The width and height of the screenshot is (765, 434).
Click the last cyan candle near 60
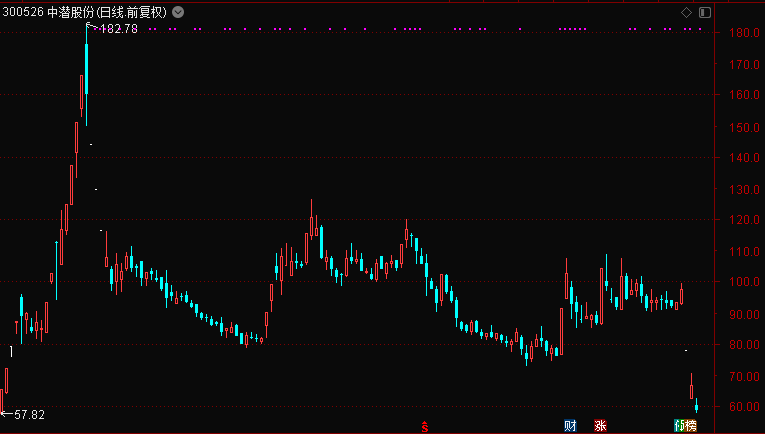tap(696, 405)
